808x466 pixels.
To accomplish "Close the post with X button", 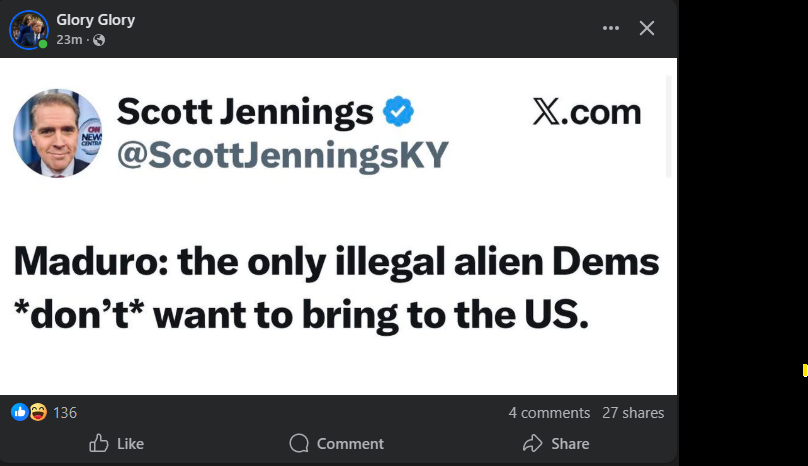I will (x=647, y=28).
